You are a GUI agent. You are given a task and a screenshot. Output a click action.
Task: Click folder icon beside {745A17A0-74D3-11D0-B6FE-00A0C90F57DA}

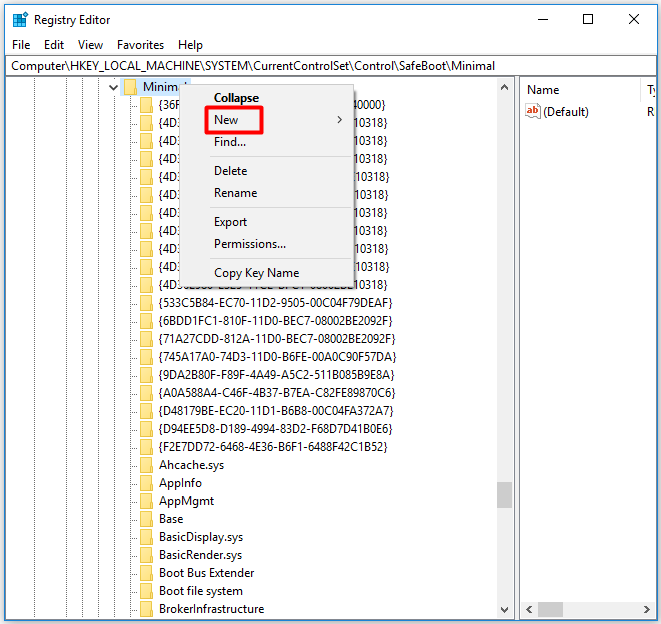146,357
